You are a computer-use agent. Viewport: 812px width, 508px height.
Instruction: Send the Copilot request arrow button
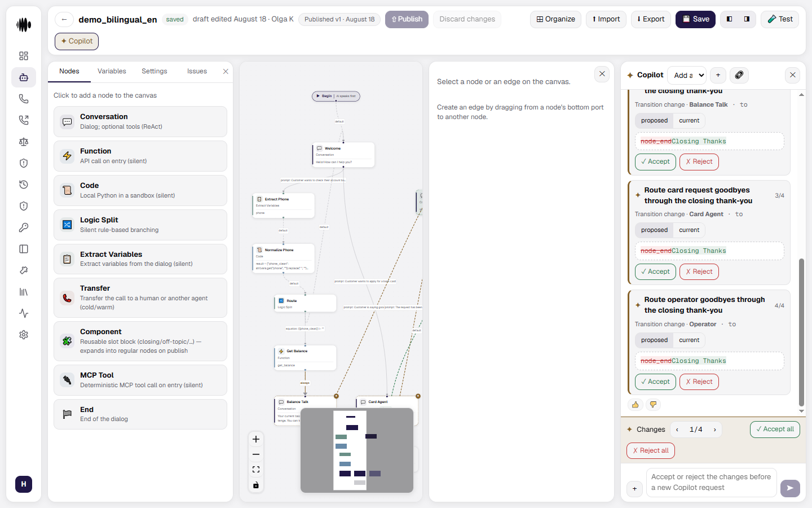[790, 488]
